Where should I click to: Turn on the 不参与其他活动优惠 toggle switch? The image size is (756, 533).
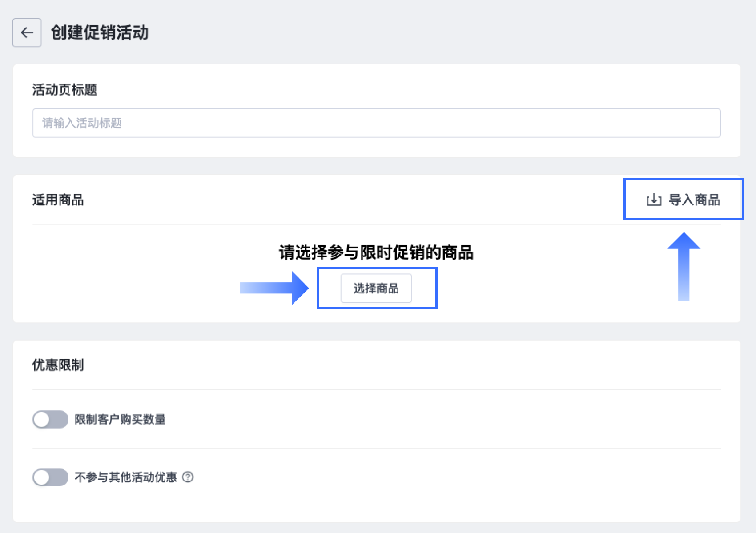point(50,477)
